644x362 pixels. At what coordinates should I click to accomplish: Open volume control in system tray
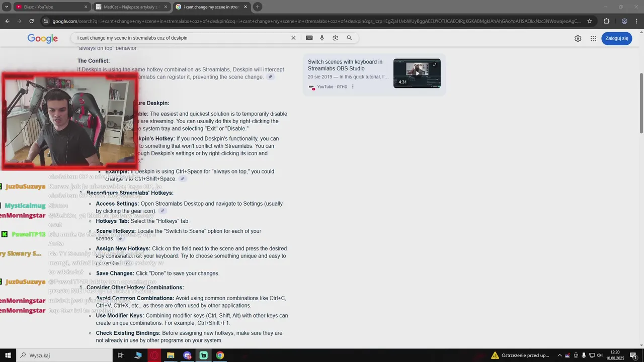click(599, 355)
